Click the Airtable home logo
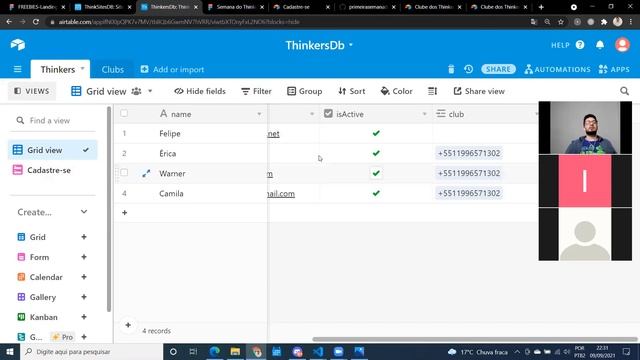 (18, 44)
